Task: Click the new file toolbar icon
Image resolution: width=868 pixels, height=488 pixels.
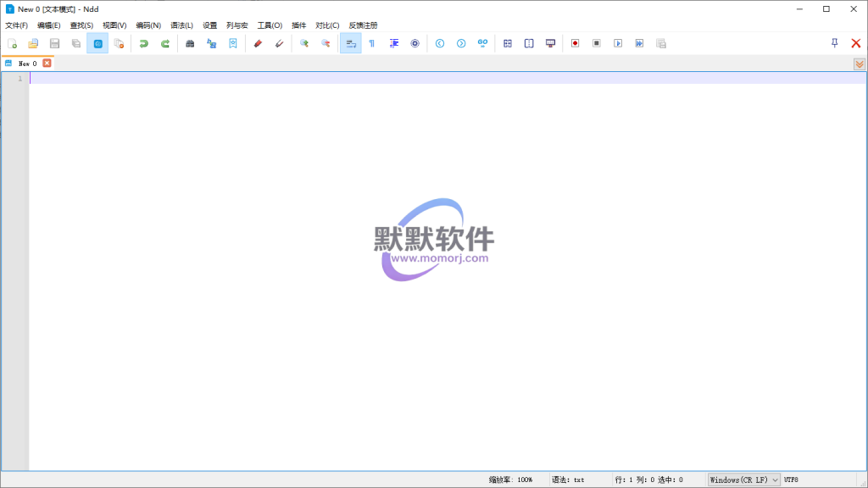Action: point(12,43)
